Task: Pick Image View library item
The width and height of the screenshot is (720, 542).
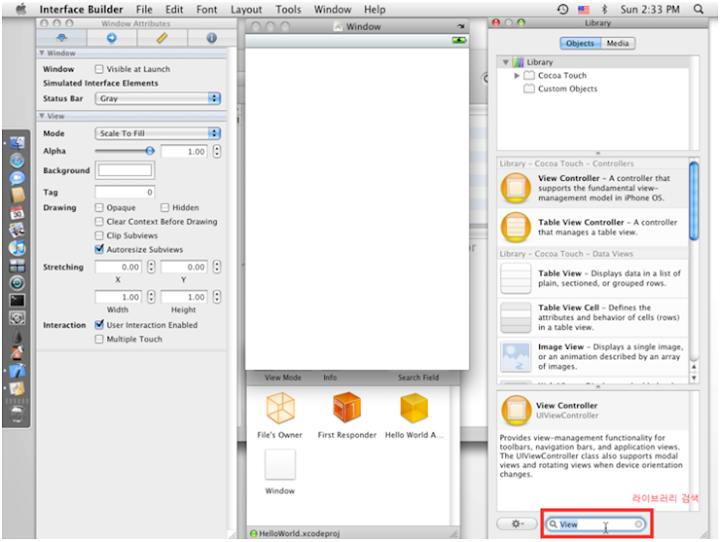Action: click(592, 356)
